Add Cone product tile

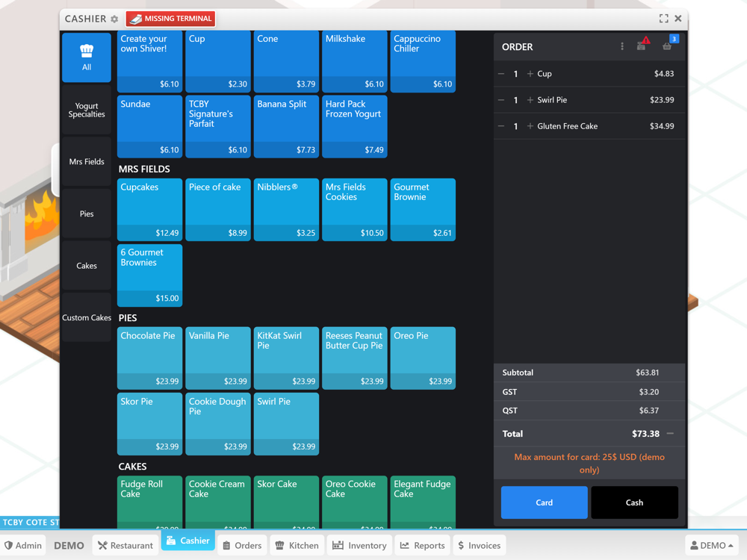286,61
